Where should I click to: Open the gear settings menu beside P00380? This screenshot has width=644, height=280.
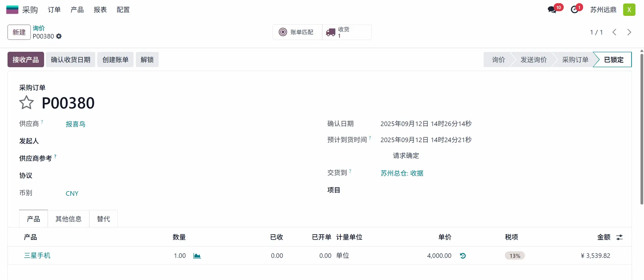click(59, 36)
